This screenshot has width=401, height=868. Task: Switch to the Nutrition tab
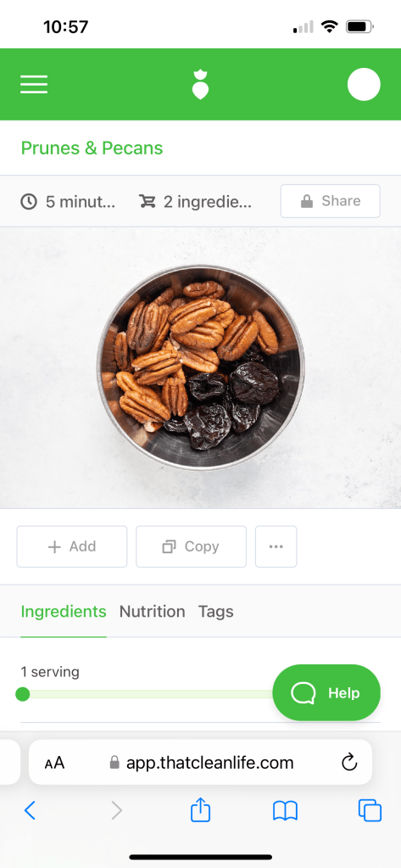[152, 612]
